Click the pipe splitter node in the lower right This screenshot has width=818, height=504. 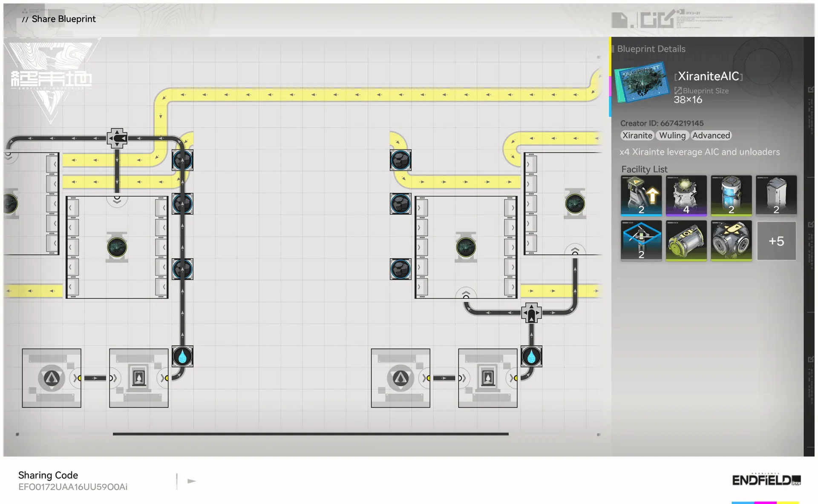[531, 313]
